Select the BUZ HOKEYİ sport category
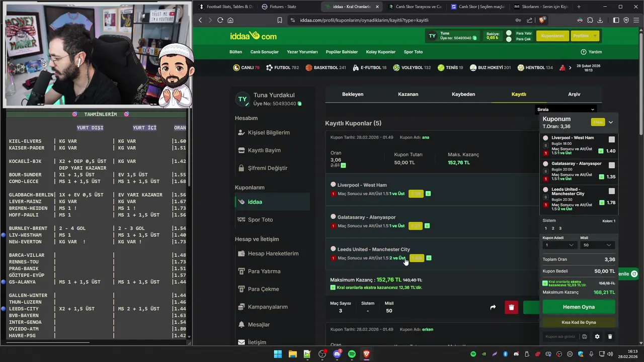This screenshot has width=644, height=362. pyautogui.click(x=490, y=67)
